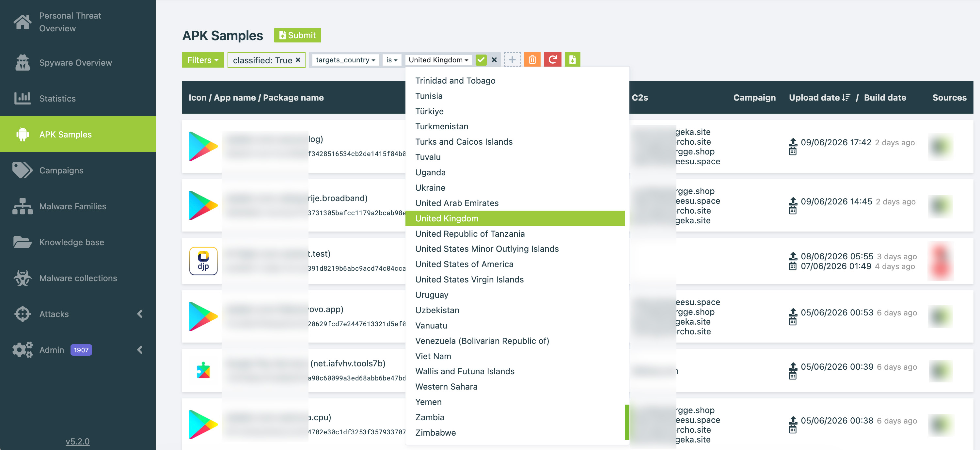The image size is (980, 450).
Task: Click package text (net.iafvhv.tools7b)
Action: click(x=348, y=363)
